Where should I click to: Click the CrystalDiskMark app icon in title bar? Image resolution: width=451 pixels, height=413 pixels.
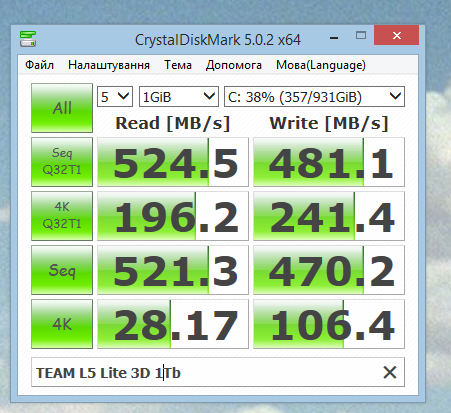(28, 39)
